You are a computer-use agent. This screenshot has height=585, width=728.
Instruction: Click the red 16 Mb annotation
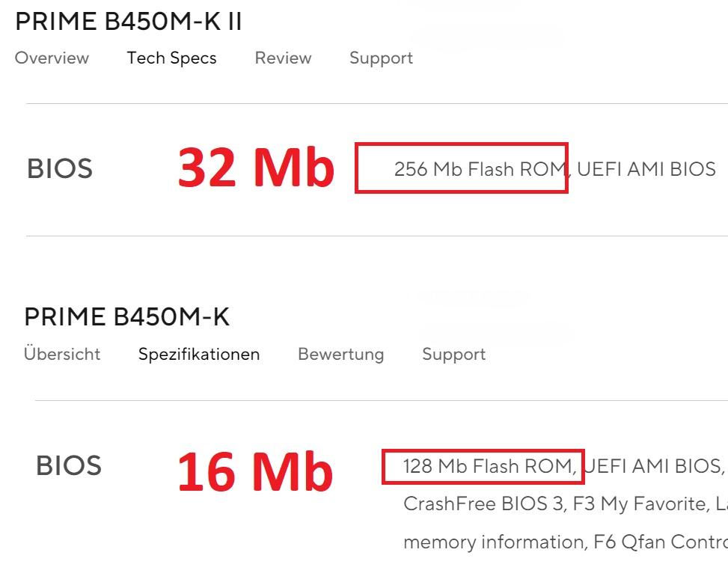(254, 471)
